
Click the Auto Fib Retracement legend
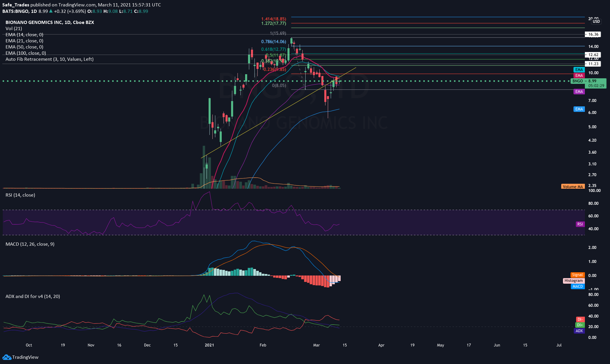click(50, 59)
